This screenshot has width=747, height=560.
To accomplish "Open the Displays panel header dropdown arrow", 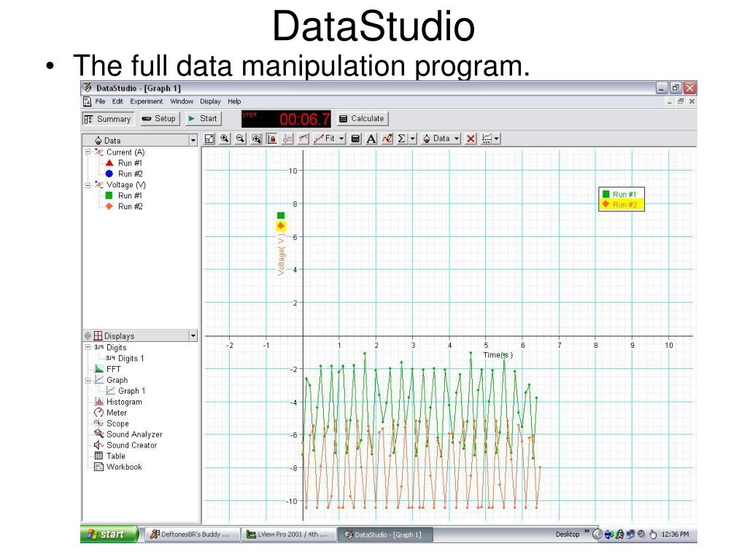I will tap(193, 335).
